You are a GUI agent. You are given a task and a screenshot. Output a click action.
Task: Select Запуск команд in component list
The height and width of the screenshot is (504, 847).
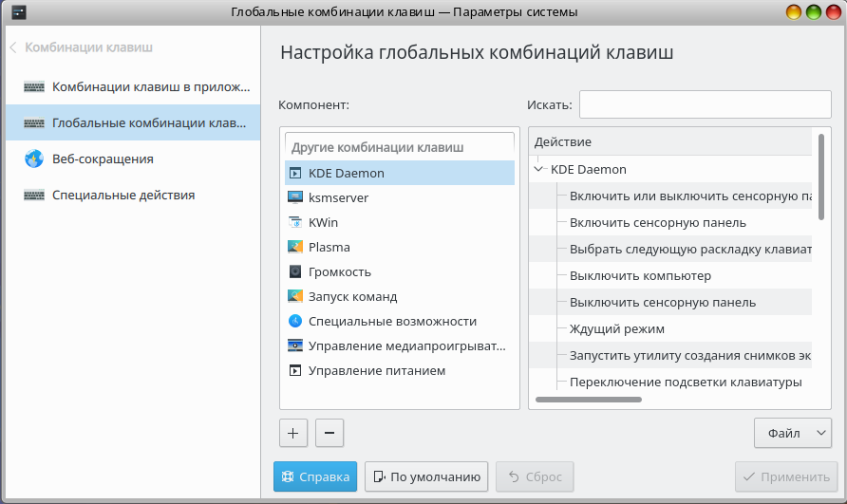click(400, 296)
